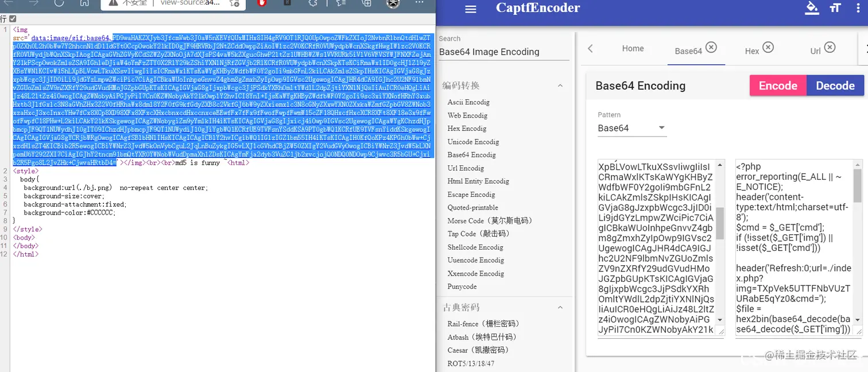Open the dark square extension icon next to the red ad blocker
868x372 pixels.
(287, 3)
